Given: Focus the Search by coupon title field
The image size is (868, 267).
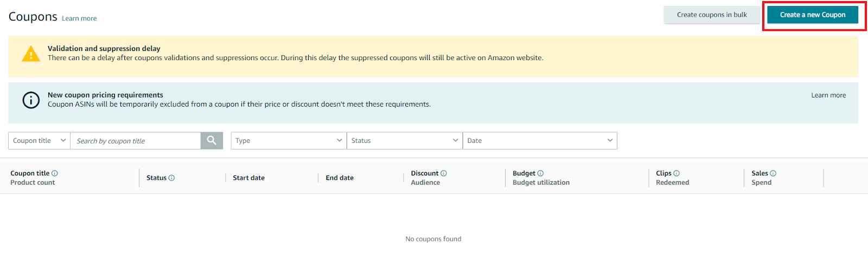Looking at the screenshot, I should pyautogui.click(x=136, y=141).
